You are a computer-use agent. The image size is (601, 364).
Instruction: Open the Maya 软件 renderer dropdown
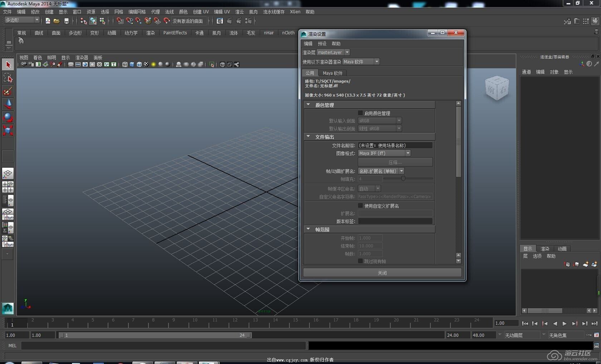coord(361,62)
